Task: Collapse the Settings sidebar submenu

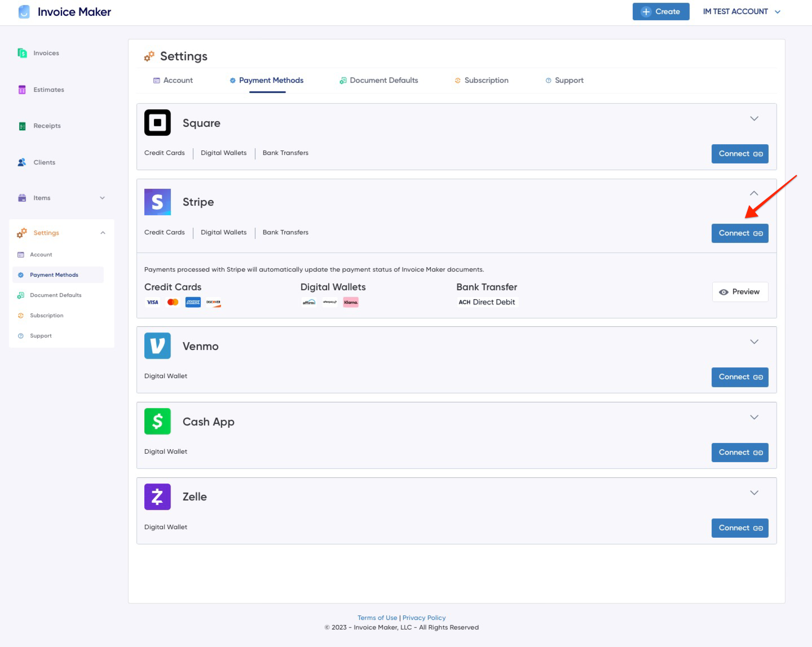Action: (103, 233)
